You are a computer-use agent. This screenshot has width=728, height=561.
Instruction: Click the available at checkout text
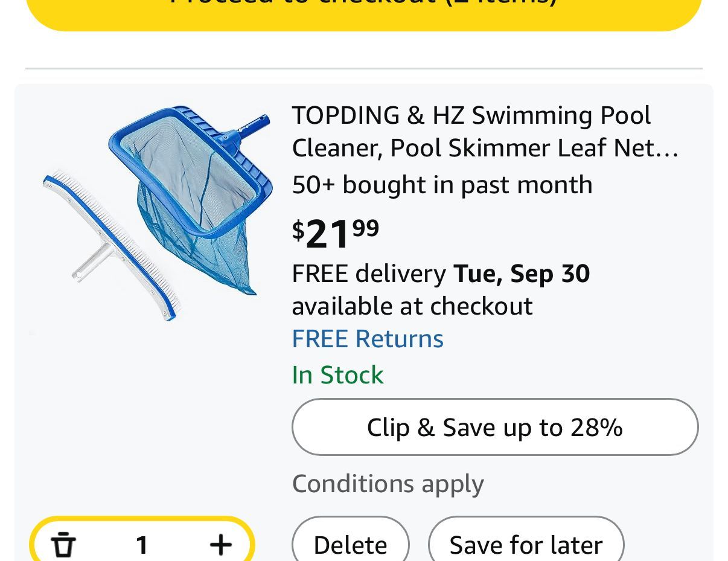click(x=412, y=306)
